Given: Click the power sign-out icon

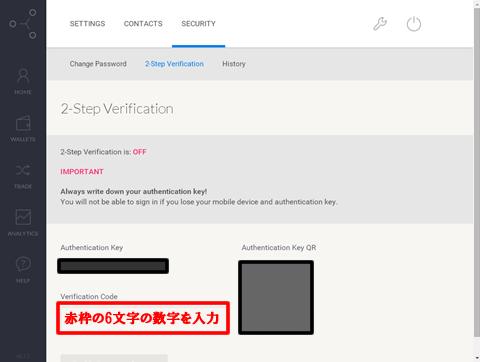Looking at the screenshot, I should click(414, 24).
